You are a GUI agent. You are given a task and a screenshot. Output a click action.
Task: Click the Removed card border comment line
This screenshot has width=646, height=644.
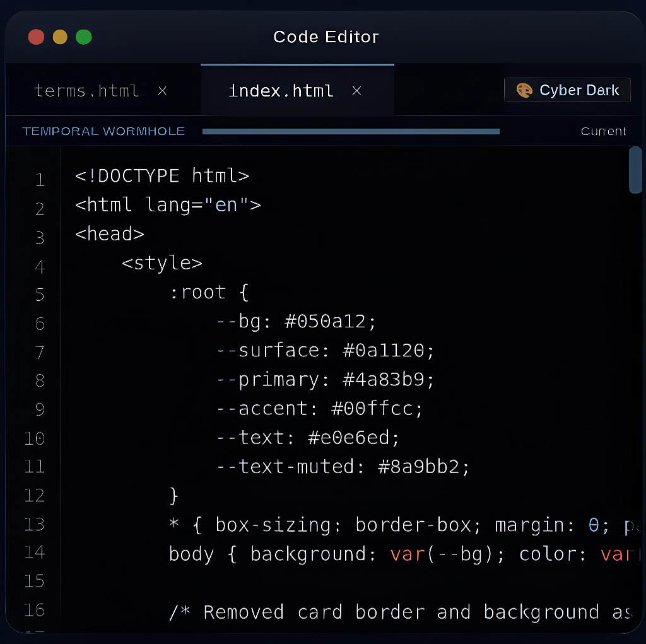(x=401, y=612)
